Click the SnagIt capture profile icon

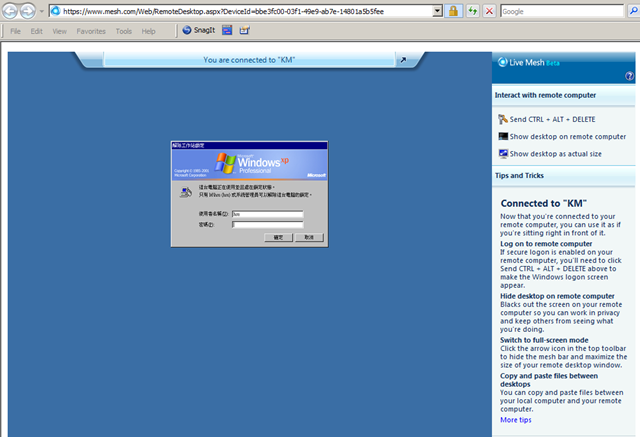[x=244, y=30]
